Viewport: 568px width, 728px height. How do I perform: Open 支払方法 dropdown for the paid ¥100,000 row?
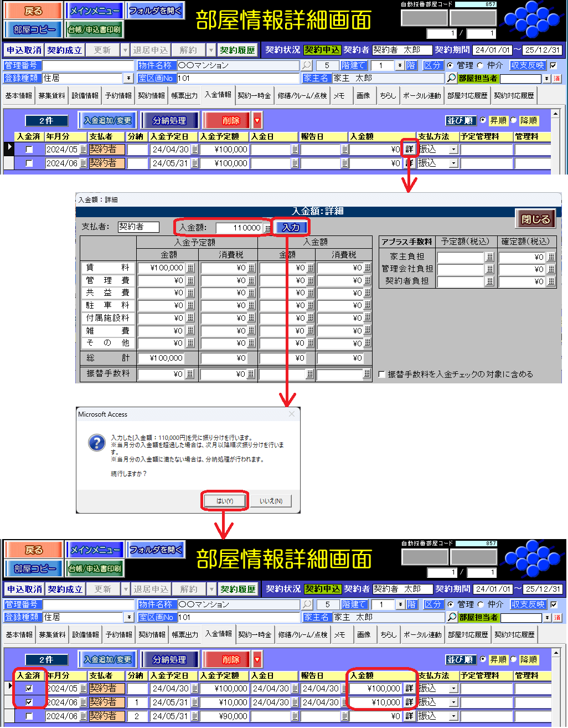pos(453,688)
